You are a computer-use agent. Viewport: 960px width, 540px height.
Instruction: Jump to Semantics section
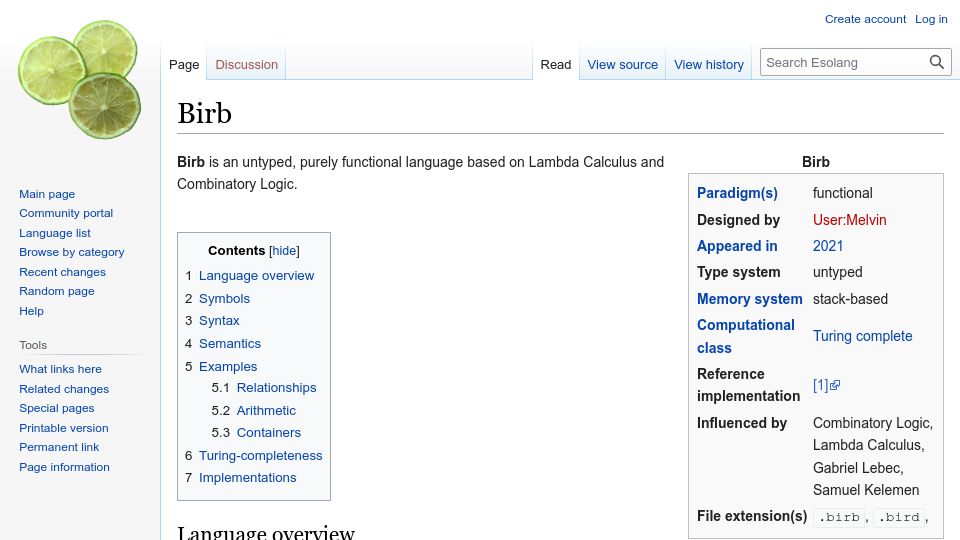230,343
